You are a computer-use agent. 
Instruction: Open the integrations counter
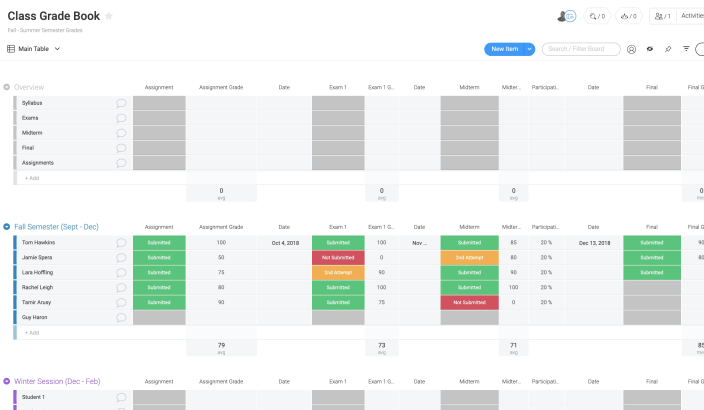[x=597, y=16]
